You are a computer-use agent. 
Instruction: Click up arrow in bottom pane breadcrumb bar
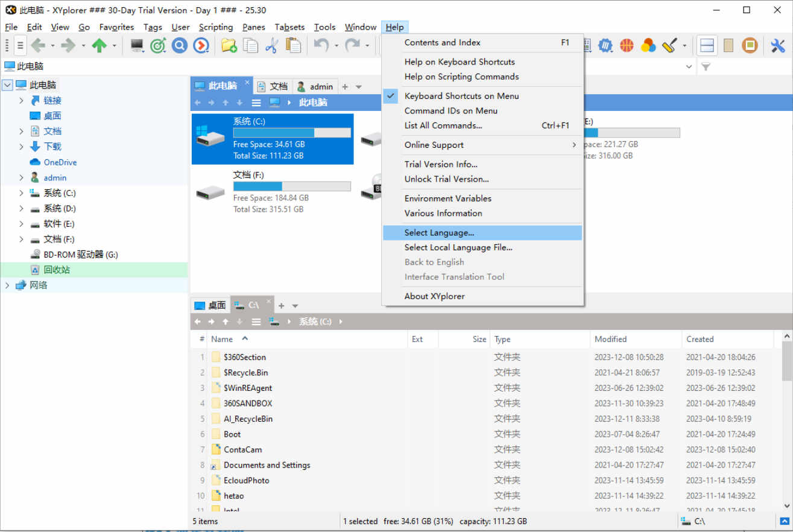(226, 321)
